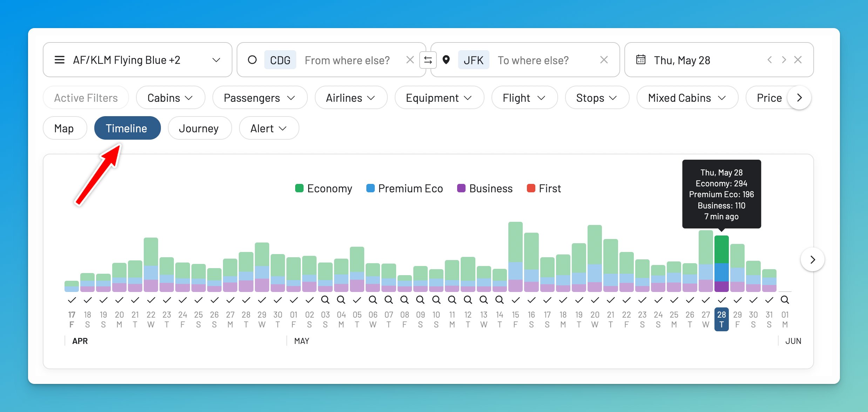This screenshot has width=868, height=412.
Task: Switch to the Map view
Action: pos(65,128)
